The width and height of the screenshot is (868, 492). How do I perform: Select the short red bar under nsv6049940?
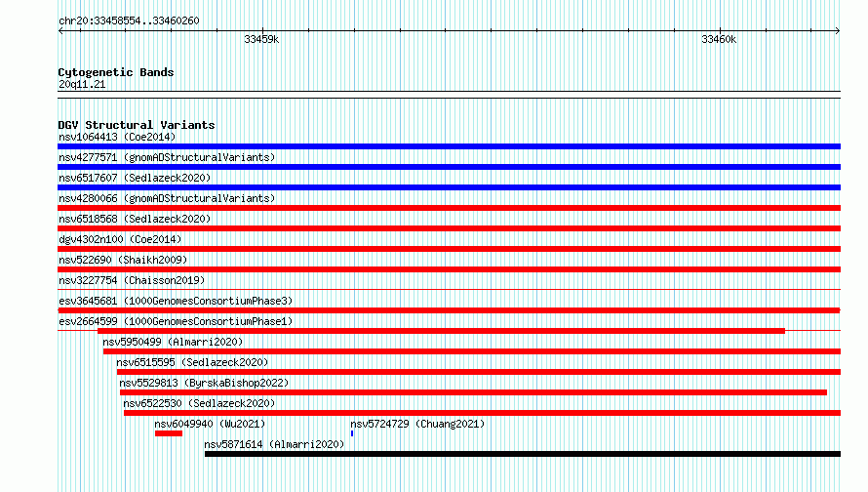coord(169,433)
